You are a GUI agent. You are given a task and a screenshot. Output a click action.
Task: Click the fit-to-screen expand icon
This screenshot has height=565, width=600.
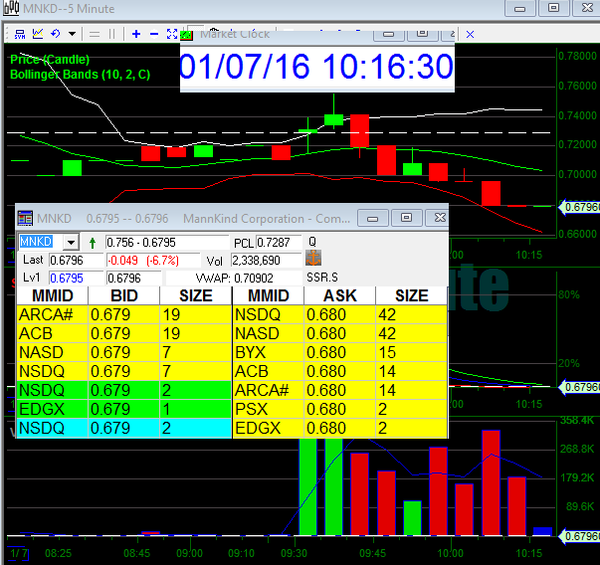click(172, 34)
